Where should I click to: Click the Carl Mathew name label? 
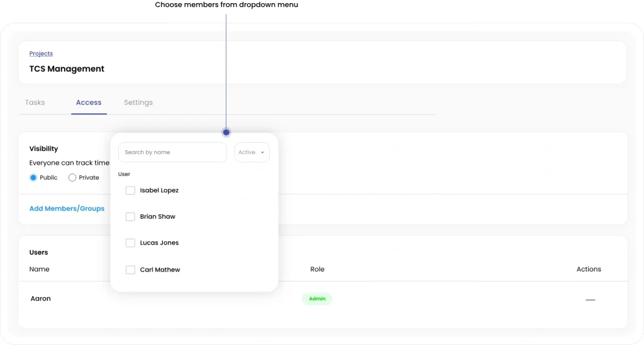pyautogui.click(x=160, y=270)
